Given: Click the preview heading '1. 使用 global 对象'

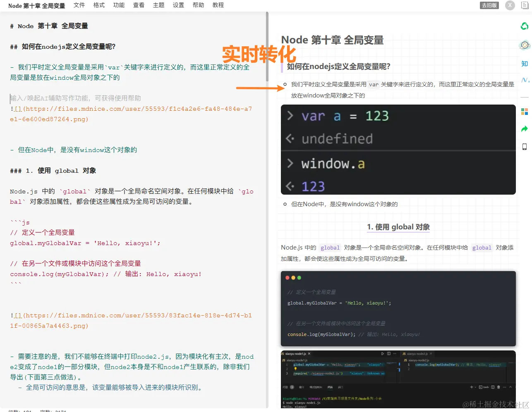Looking at the screenshot, I should pyautogui.click(x=398, y=227).
